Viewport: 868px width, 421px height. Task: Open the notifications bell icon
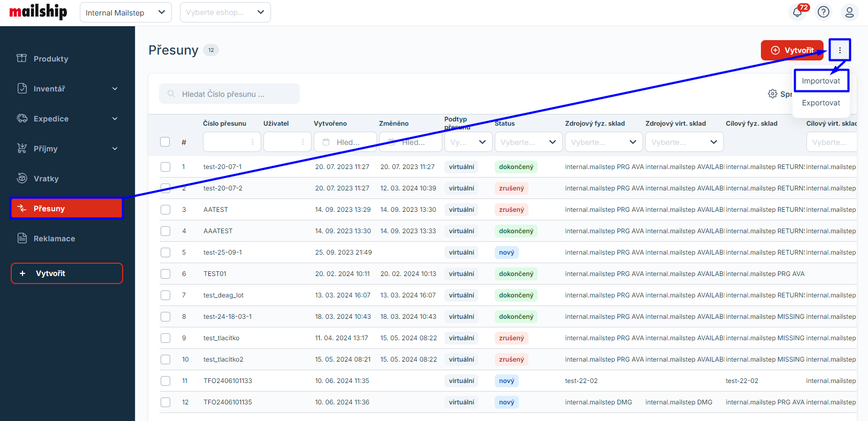(x=797, y=12)
